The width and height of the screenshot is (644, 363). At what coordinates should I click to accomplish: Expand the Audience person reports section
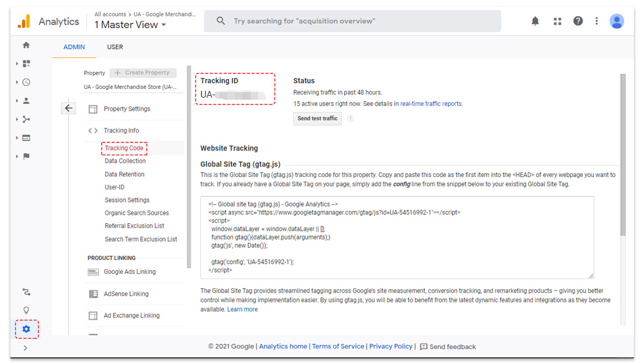coord(26,101)
